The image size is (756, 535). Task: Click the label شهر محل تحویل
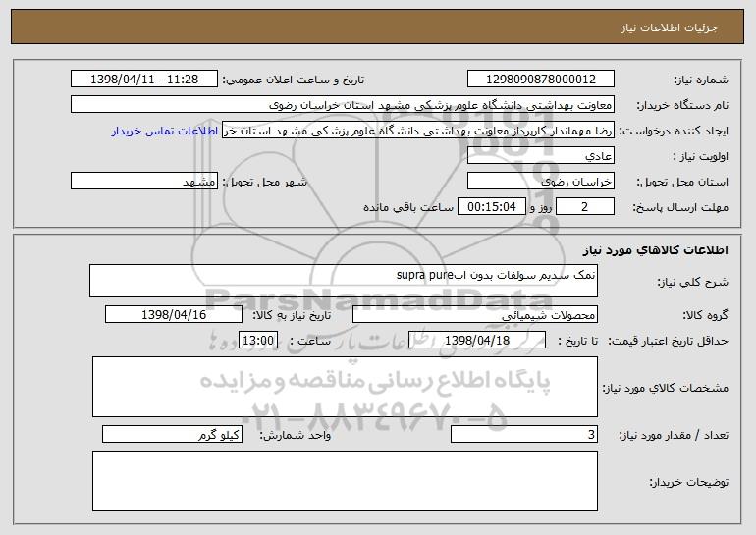pyautogui.click(x=264, y=182)
